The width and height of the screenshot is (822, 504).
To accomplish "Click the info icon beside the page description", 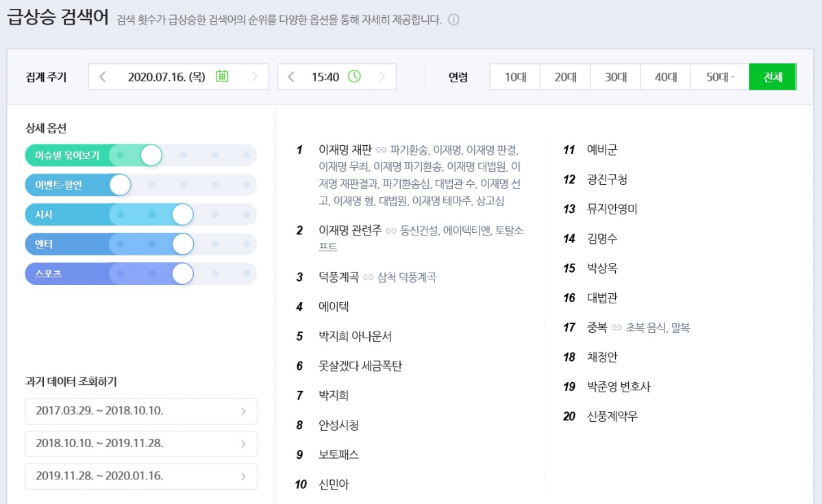I will tap(453, 21).
